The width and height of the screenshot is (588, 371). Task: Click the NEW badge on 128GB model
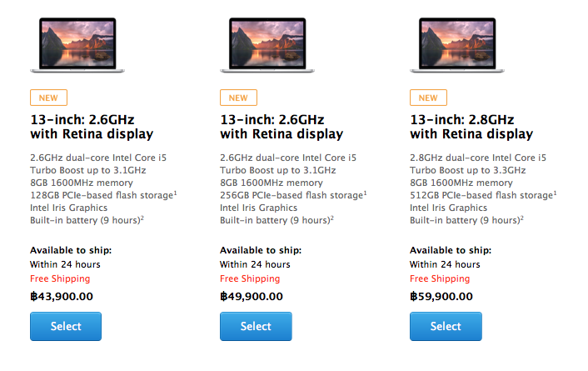coord(48,98)
